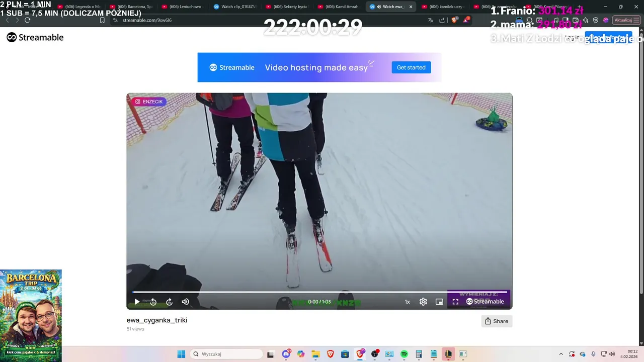Play the ewa_cyganka_triki video
Viewport: 644px width, 362px height.
(x=137, y=302)
